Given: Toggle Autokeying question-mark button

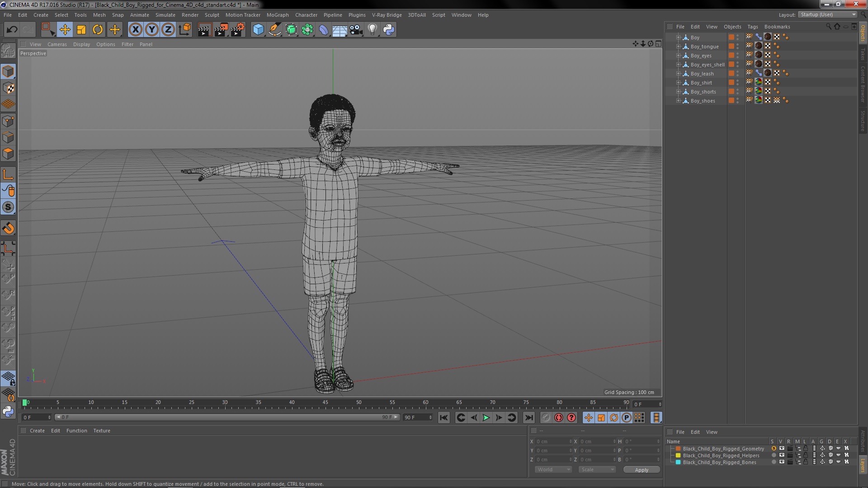Looking at the screenshot, I should 571,418.
